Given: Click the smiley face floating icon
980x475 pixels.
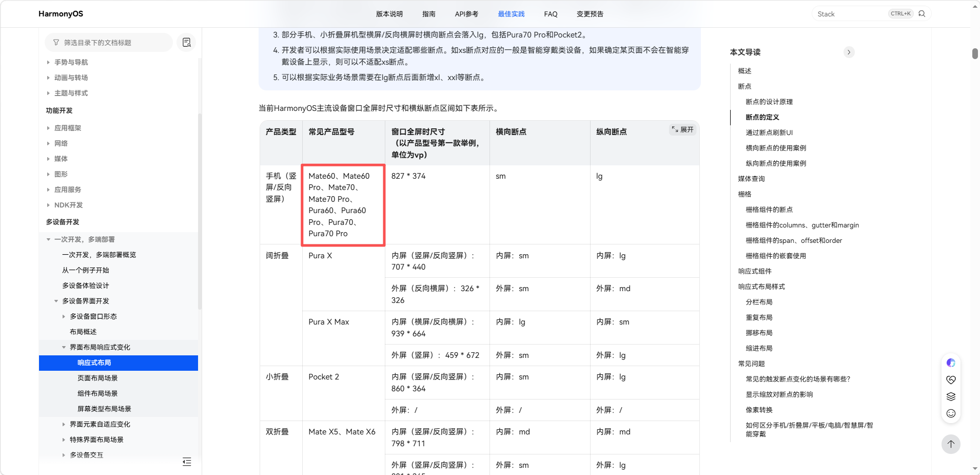Looking at the screenshot, I should (951, 413).
